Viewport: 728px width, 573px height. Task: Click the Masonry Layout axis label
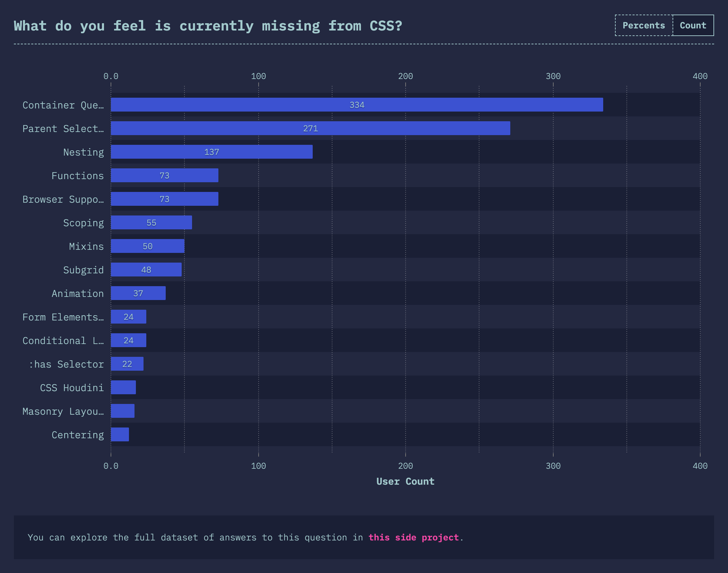(63, 411)
